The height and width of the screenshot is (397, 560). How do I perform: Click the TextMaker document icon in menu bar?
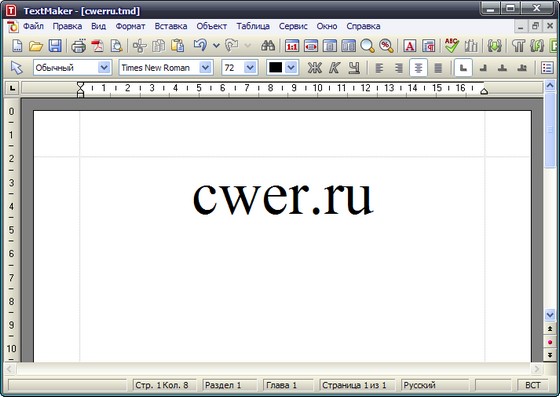[x=12, y=26]
